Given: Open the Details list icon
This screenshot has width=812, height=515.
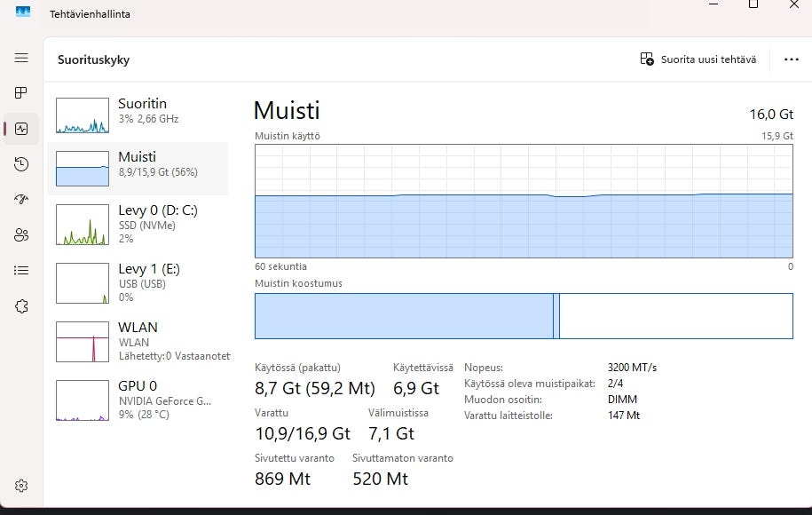Looking at the screenshot, I should pos(21,271).
